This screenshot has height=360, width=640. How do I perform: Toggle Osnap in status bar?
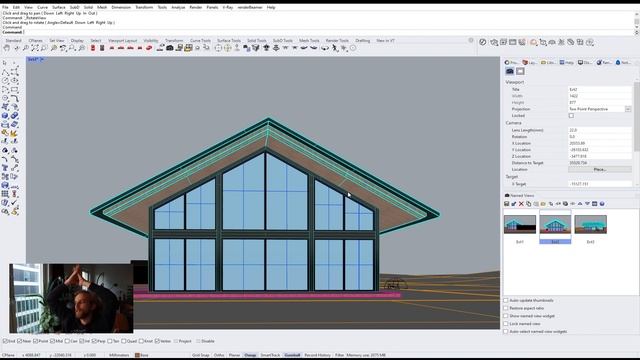(x=250, y=355)
